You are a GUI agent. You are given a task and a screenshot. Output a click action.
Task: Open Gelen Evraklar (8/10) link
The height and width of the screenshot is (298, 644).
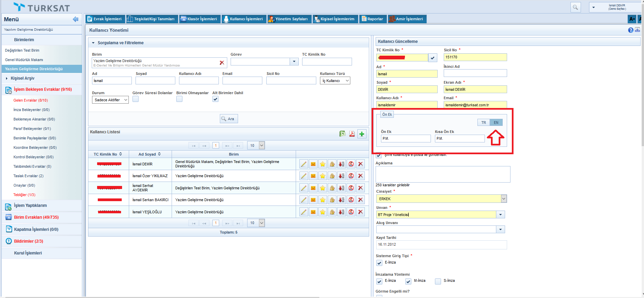31,100
